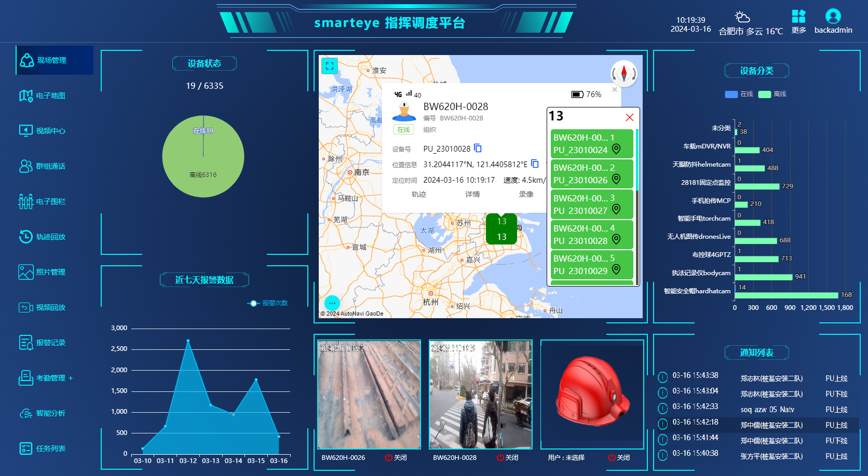The image size is (868, 476).
Task: Toggle 报警次数 legend in alarm chart
Action: 268,303
